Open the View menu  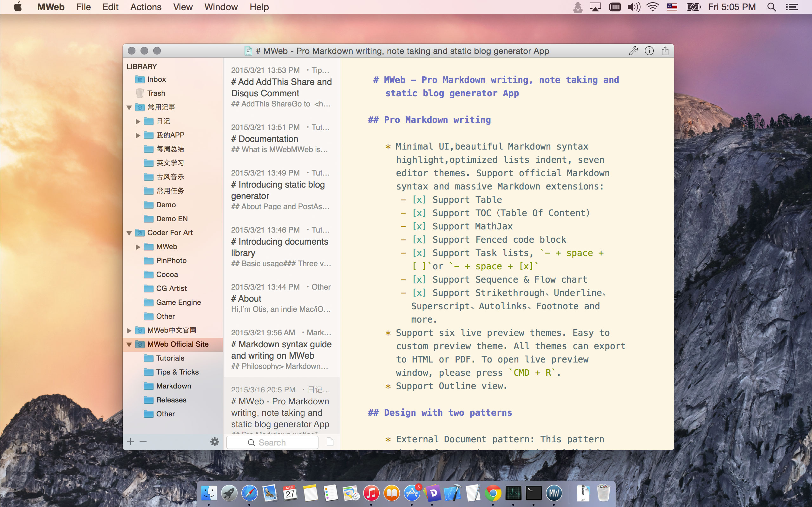click(x=182, y=7)
